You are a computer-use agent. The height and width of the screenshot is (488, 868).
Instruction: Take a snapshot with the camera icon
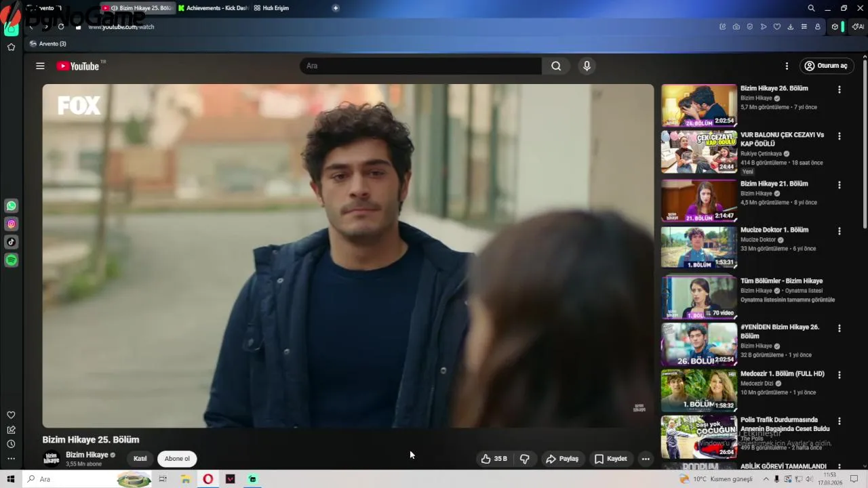tap(736, 26)
